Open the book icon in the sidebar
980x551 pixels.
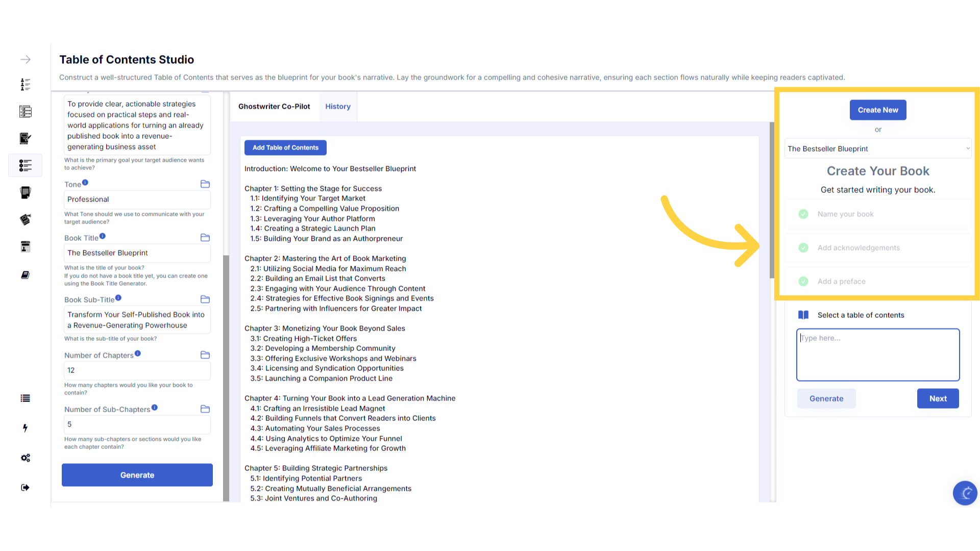(26, 275)
